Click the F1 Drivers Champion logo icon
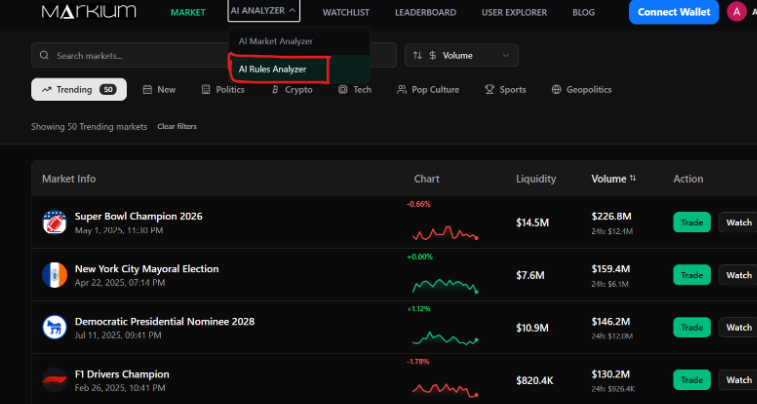 (55, 380)
